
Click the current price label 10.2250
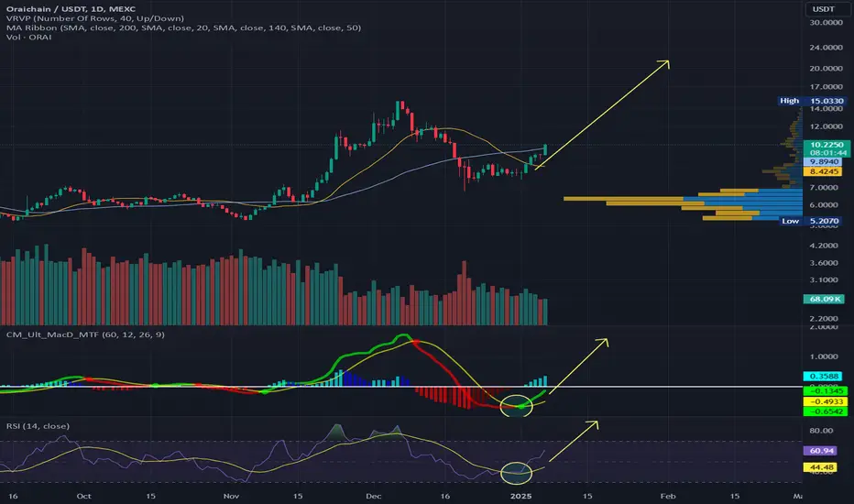(827, 145)
